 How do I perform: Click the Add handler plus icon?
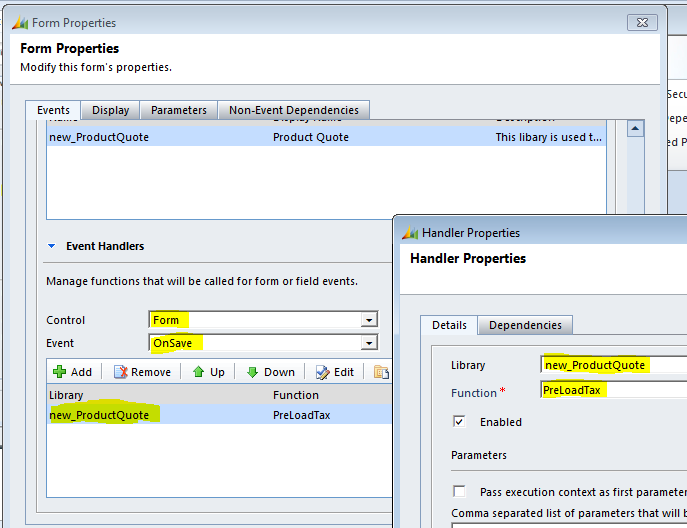(59, 372)
